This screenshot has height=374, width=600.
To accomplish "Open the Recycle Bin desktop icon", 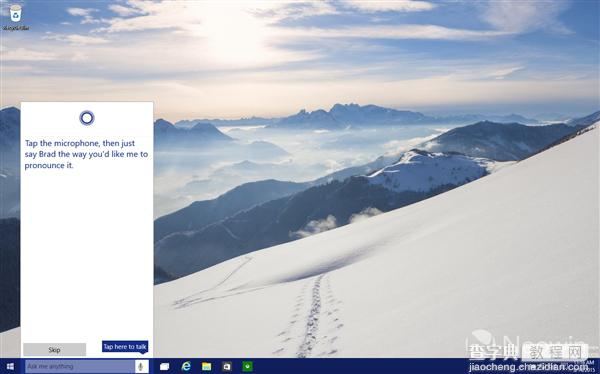I will 15,17.
